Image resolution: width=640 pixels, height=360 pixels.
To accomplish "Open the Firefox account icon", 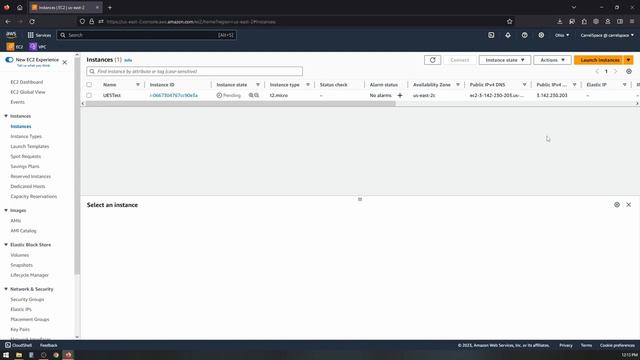I will [x=608, y=21].
